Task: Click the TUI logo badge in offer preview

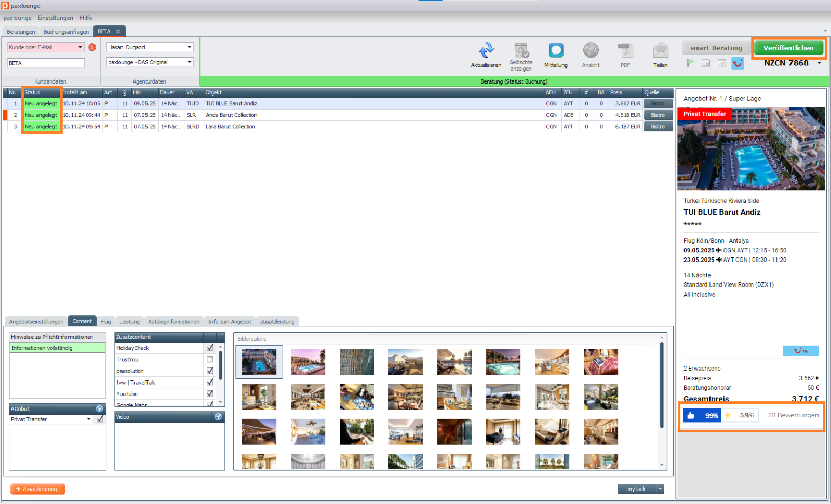Action: point(801,351)
